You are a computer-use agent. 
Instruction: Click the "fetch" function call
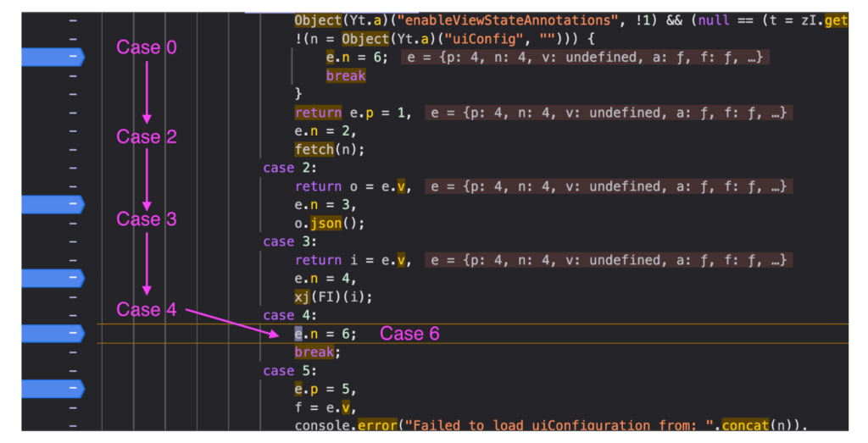tap(314, 149)
